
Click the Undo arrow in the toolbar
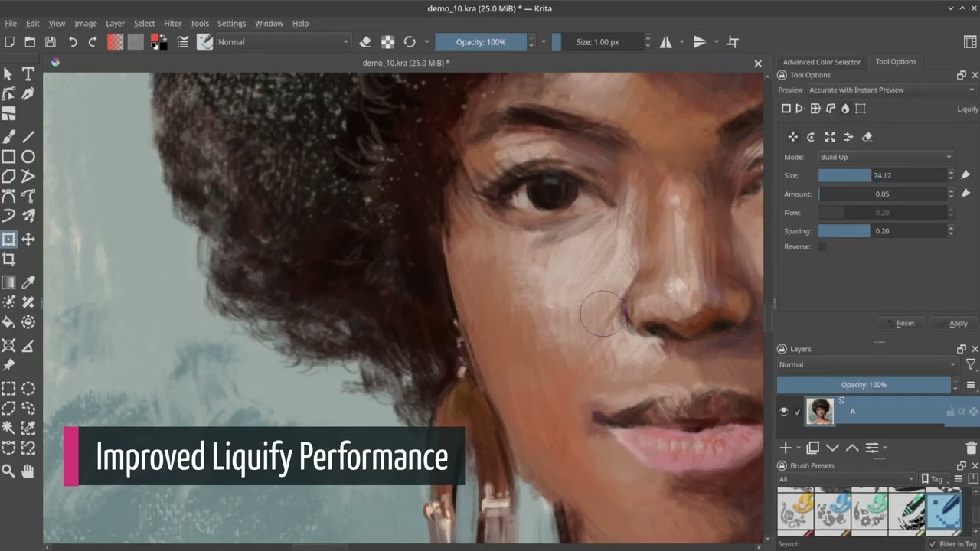(73, 42)
